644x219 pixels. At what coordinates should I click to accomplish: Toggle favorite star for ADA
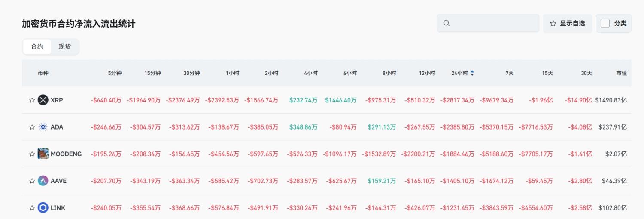tap(32, 127)
